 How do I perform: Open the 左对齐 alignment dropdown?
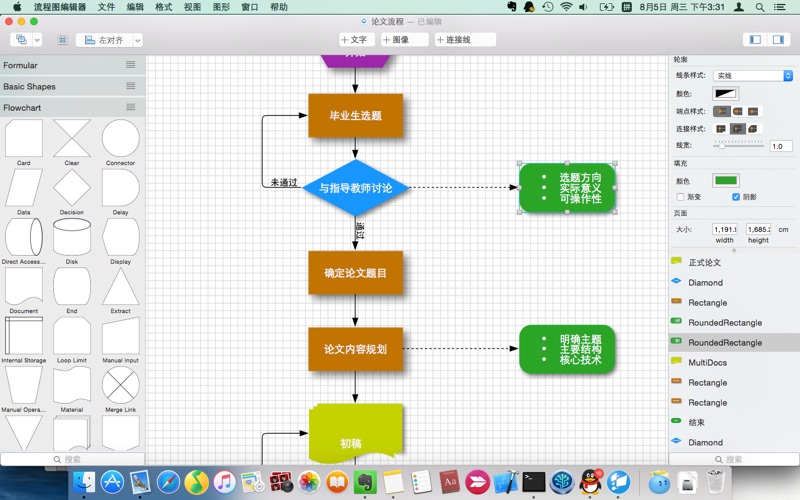108,40
